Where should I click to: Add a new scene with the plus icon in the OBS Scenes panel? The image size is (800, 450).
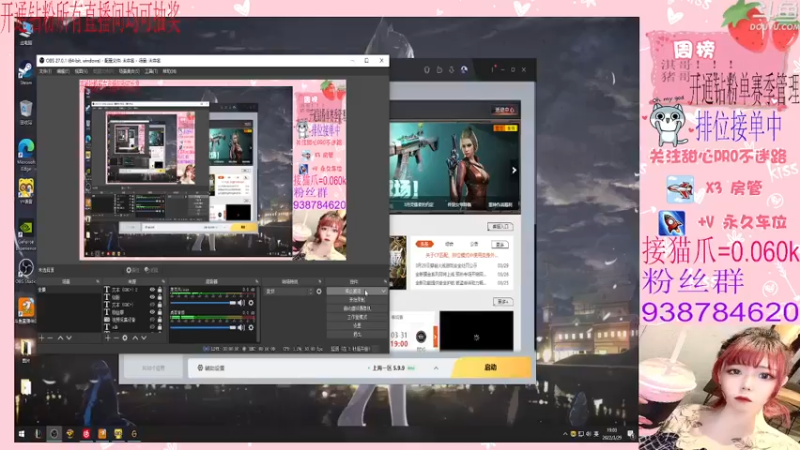(42, 338)
